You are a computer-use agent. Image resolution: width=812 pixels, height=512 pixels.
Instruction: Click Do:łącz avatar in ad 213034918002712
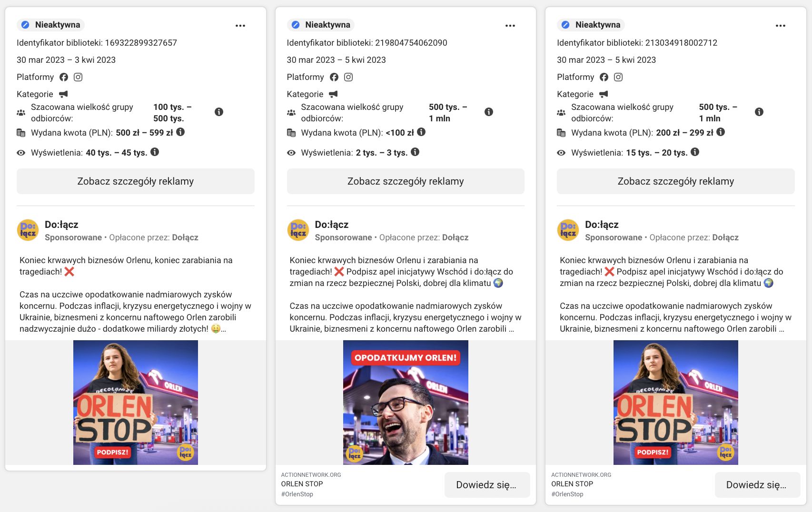(568, 230)
